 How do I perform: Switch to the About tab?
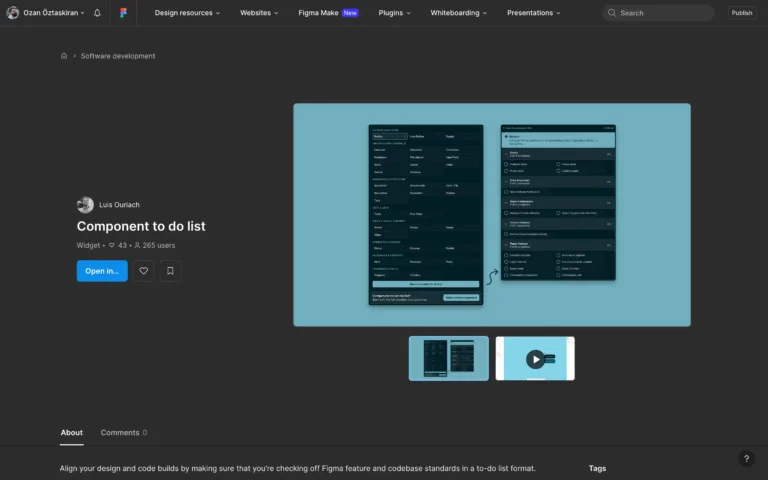click(72, 432)
